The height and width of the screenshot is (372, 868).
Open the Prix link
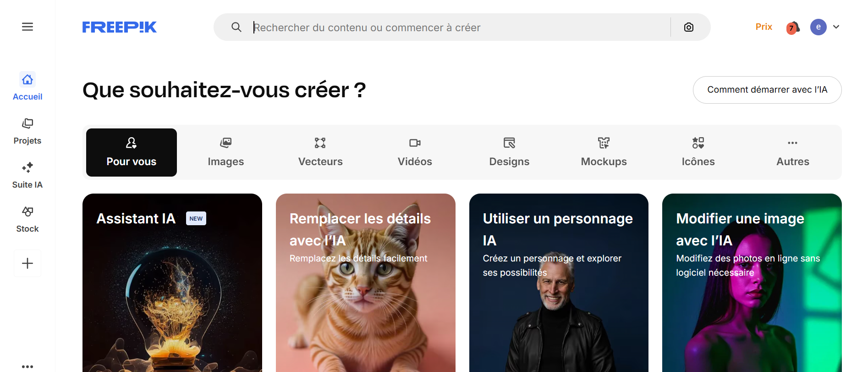tap(764, 27)
